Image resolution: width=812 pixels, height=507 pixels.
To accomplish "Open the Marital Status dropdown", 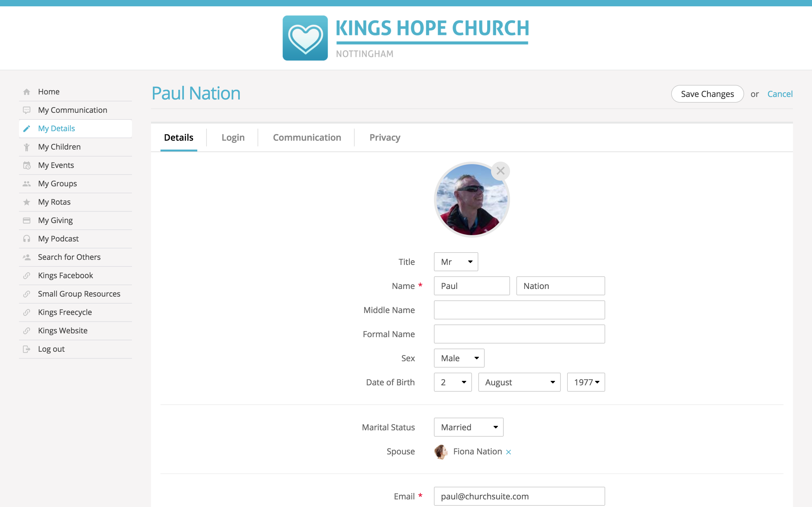I will click(x=468, y=427).
